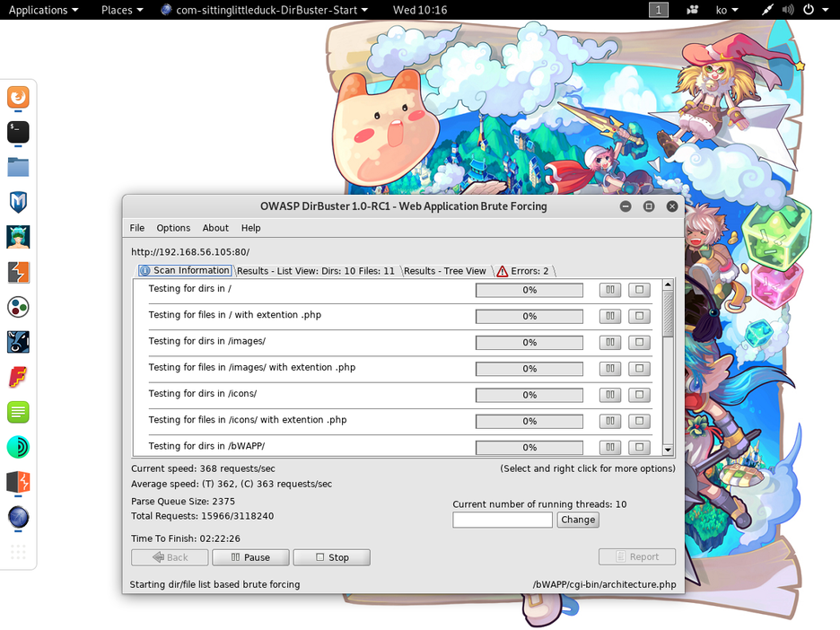Click the scroll up arrow of scan list
Screen dimensions: 840x630
pos(668,284)
